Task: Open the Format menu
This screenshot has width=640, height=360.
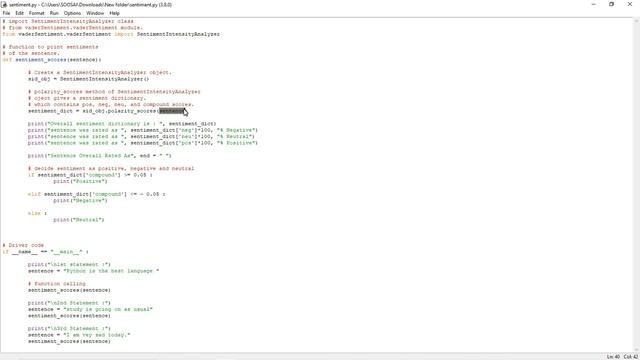Action: [x=36, y=13]
